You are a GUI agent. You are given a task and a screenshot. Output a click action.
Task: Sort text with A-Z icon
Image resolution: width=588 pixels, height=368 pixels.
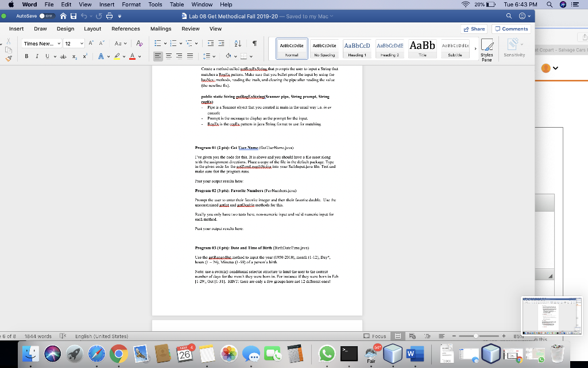238,44
